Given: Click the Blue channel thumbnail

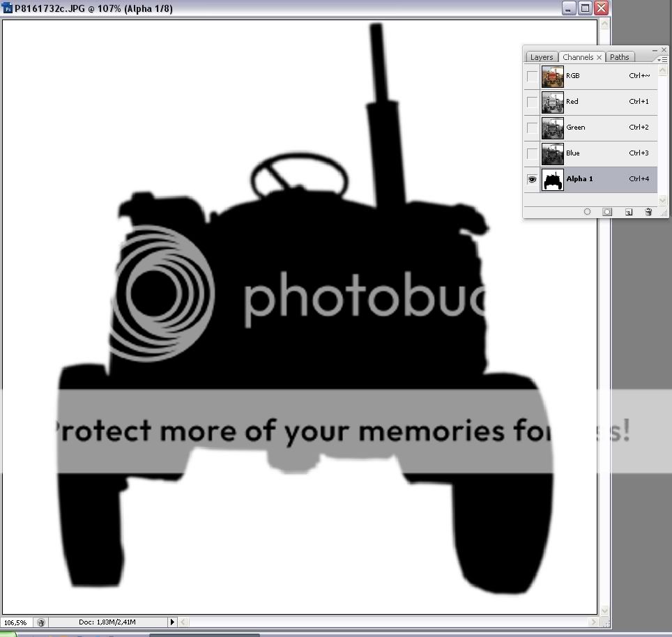Looking at the screenshot, I should pos(552,153).
